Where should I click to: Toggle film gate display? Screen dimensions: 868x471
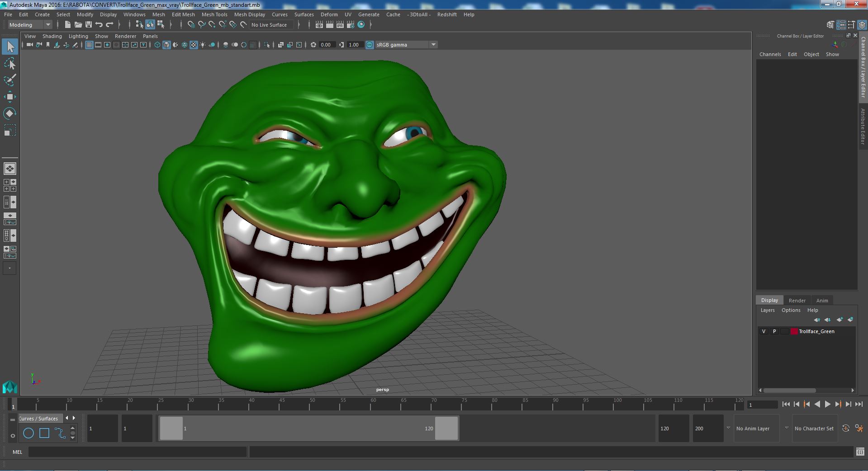[x=98, y=45]
